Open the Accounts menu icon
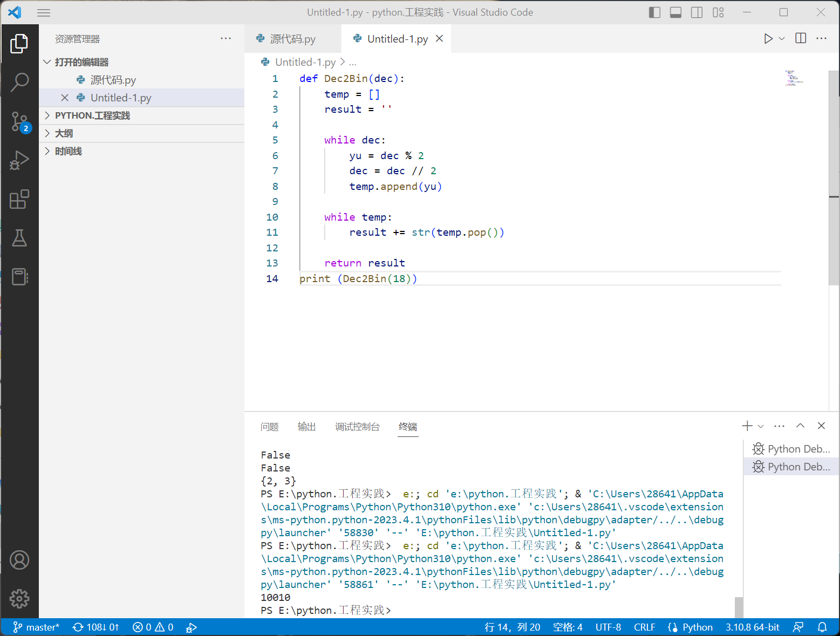 point(19,560)
